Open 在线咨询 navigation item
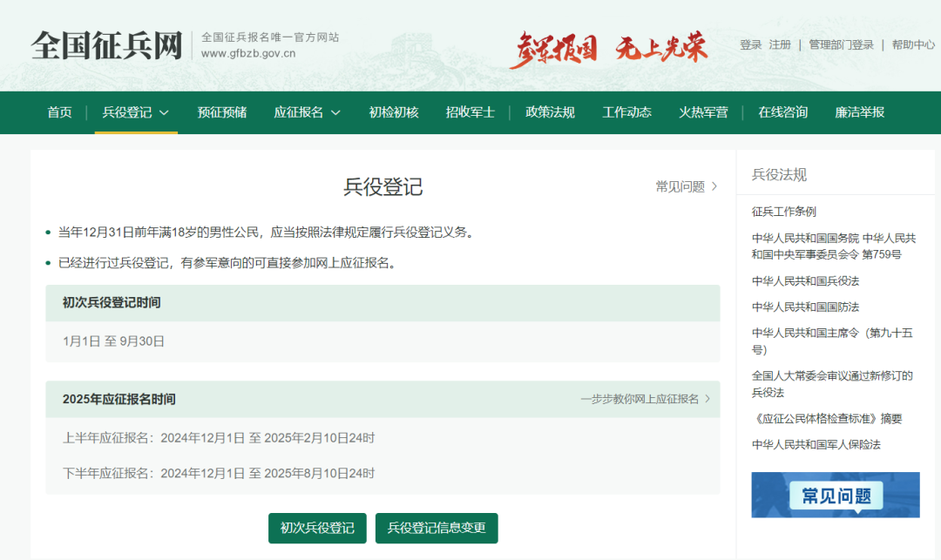 click(x=782, y=112)
